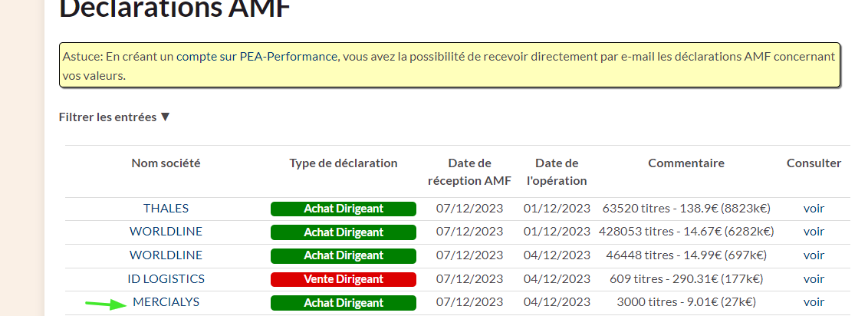Click the Vente Dirigeant badge for ID LOGISTICS

[344, 279]
